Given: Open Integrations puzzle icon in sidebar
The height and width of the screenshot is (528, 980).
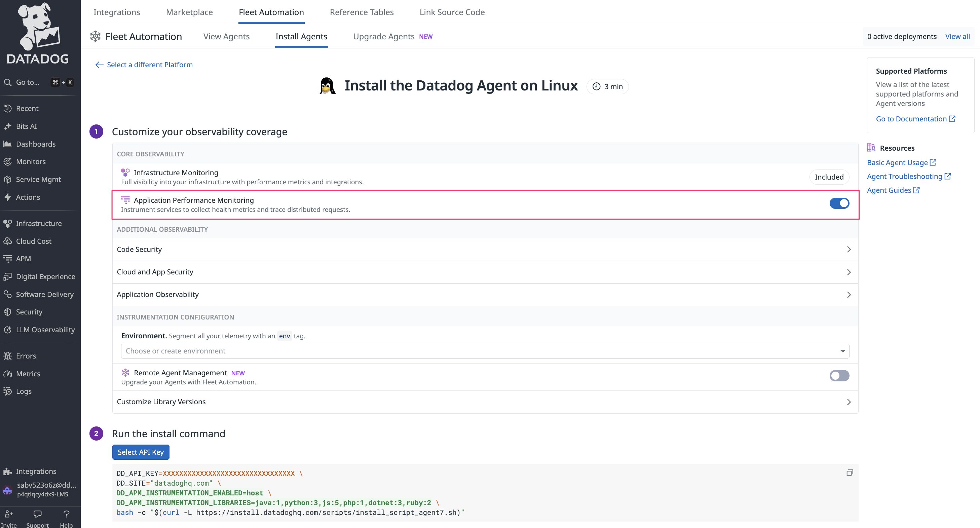Looking at the screenshot, I should pyautogui.click(x=8, y=471).
